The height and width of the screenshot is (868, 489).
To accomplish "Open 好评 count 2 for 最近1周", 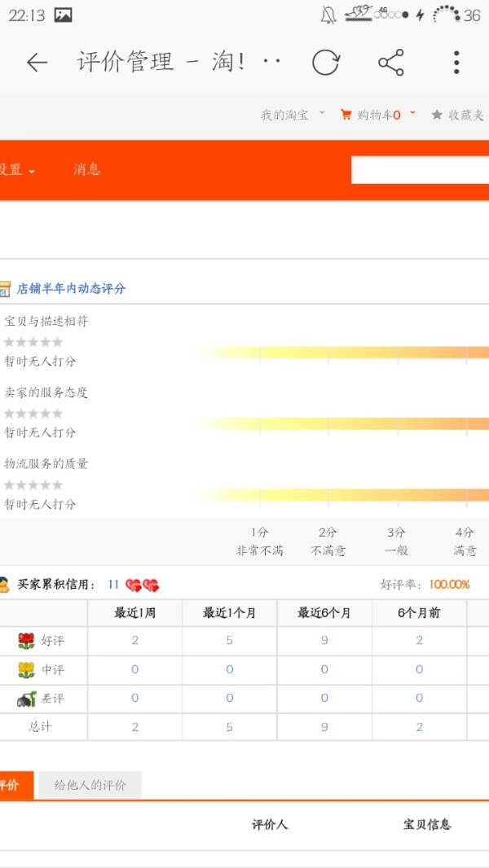I will 134,641.
